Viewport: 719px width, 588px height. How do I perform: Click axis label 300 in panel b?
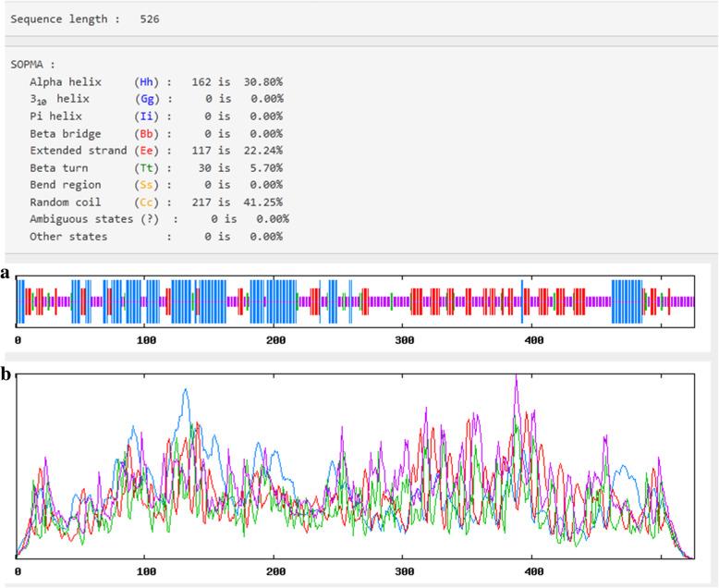[405, 572]
